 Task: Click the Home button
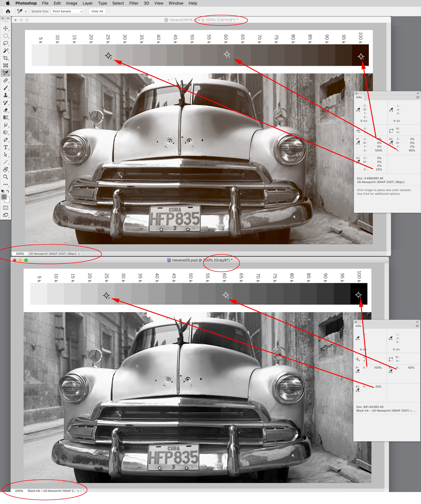[8, 11]
